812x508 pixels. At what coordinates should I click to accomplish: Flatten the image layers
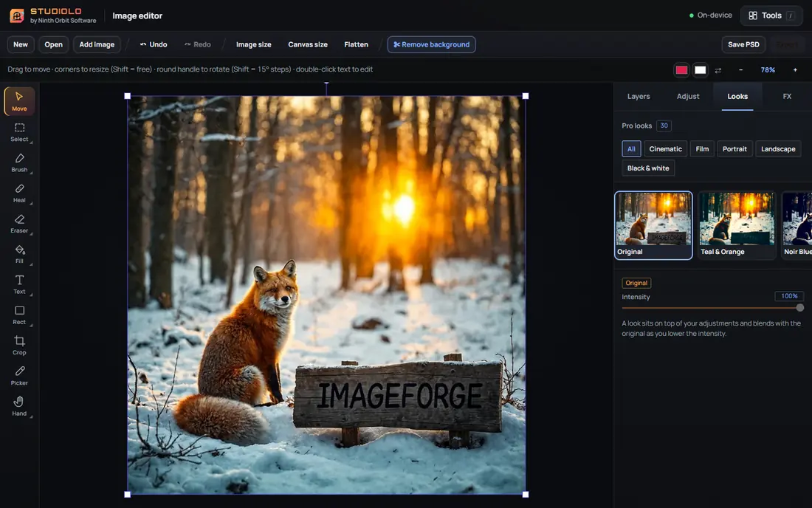pos(357,44)
